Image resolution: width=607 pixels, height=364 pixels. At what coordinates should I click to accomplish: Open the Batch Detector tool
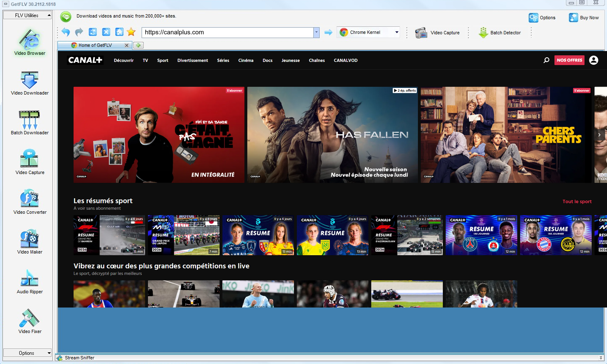tap(500, 33)
